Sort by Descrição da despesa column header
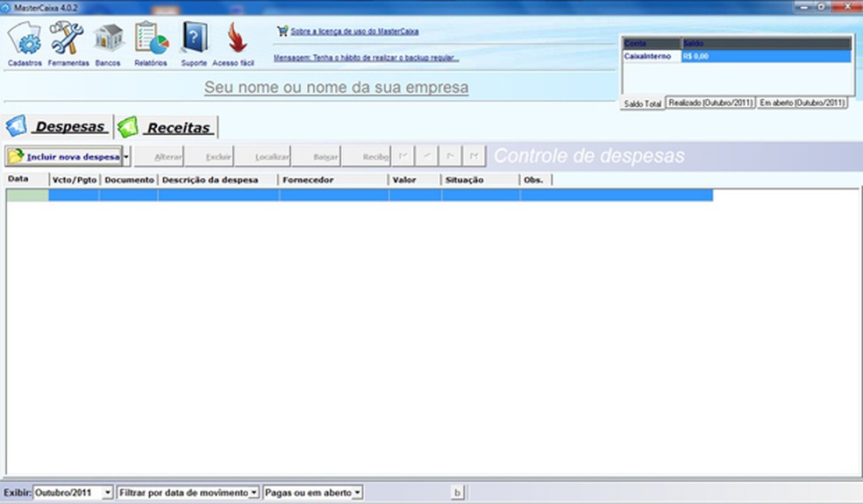 pyautogui.click(x=218, y=180)
